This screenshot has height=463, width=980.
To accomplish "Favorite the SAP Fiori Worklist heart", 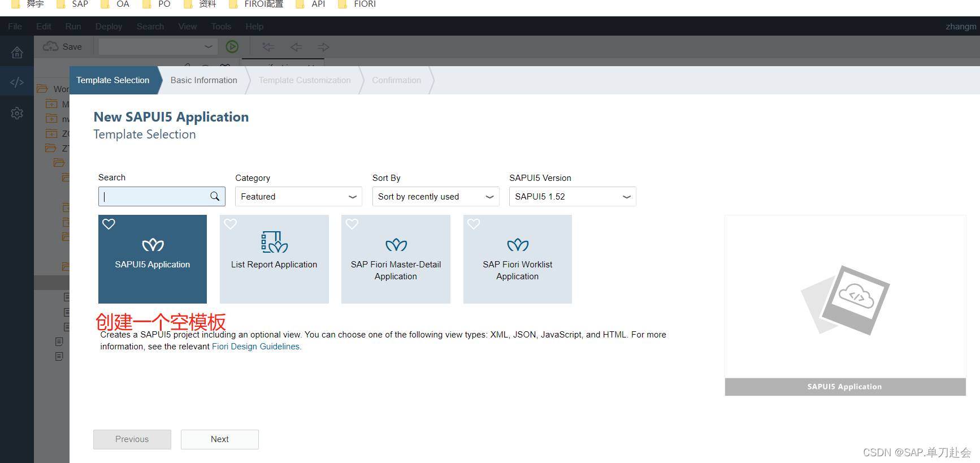I will tap(474, 224).
